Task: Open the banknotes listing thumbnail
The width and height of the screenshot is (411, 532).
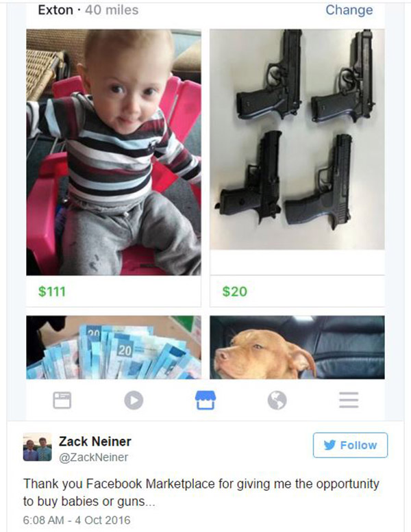Action: tap(114, 347)
